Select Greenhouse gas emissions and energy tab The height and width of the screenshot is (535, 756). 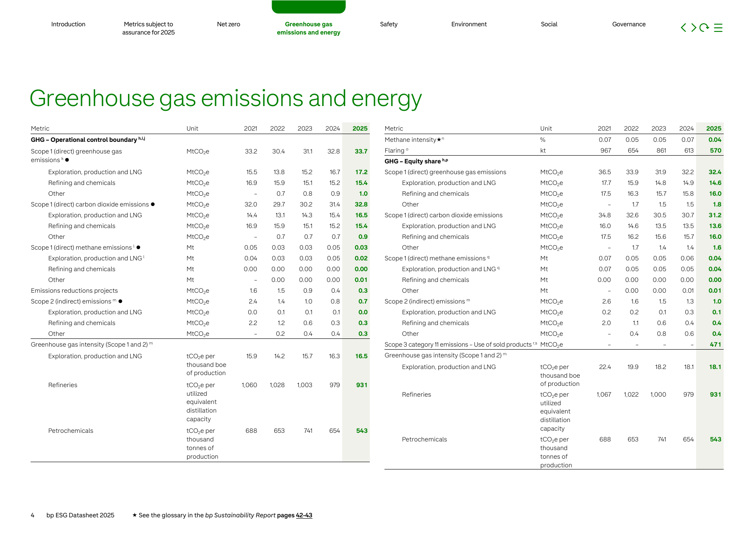click(309, 28)
